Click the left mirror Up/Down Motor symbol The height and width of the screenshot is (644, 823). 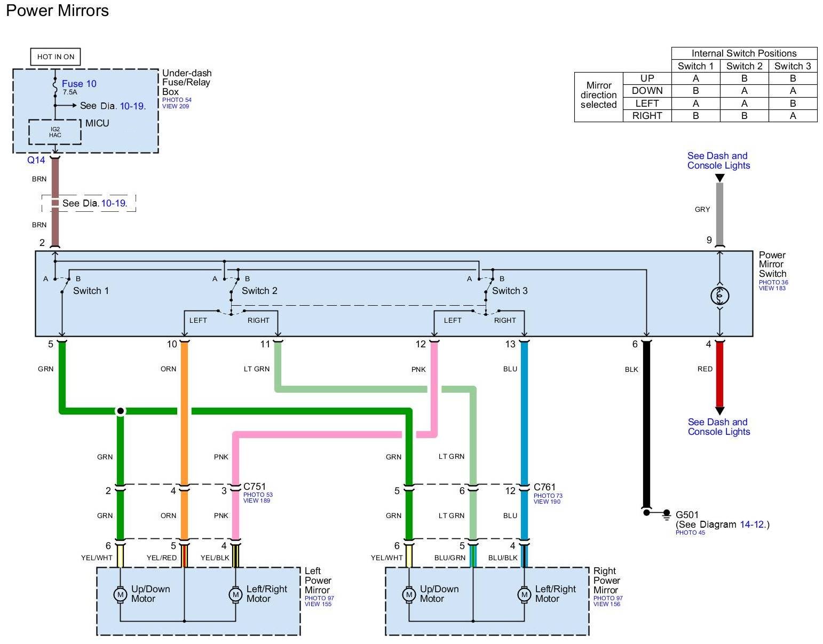pyautogui.click(x=120, y=594)
